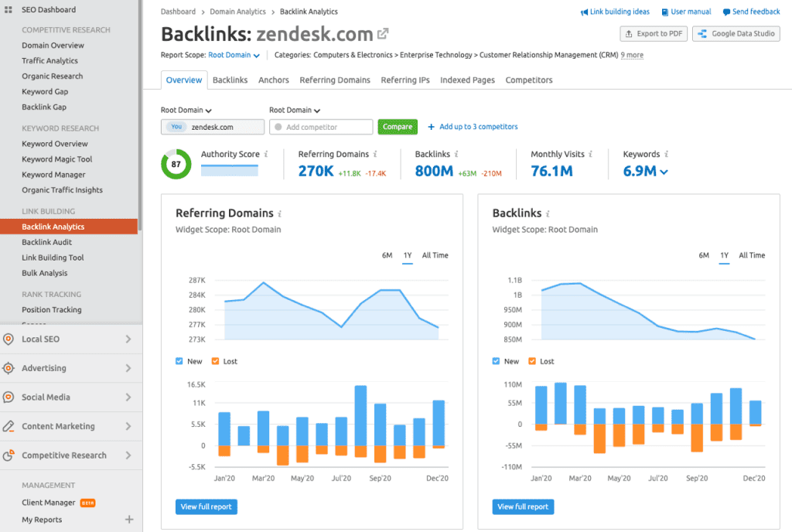This screenshot has width=792, height=532.
Task: Switch to the Referring Domains tab
Action: click(335, 80)
